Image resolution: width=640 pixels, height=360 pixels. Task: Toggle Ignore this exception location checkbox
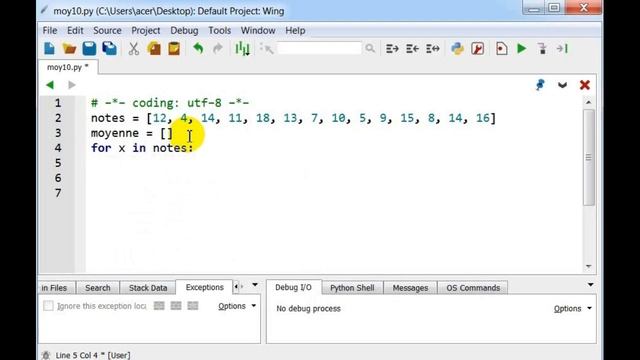click(x=48, y=306)
